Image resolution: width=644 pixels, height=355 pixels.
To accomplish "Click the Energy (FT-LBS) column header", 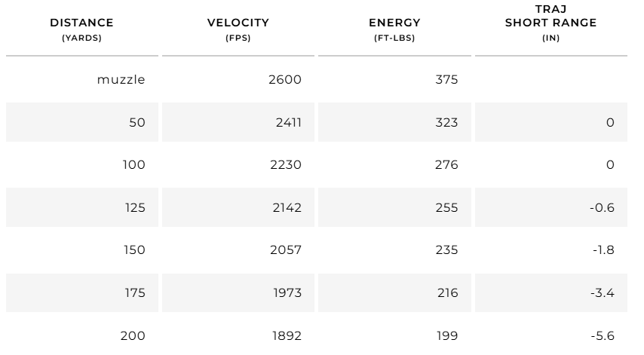I will point(394,29).
